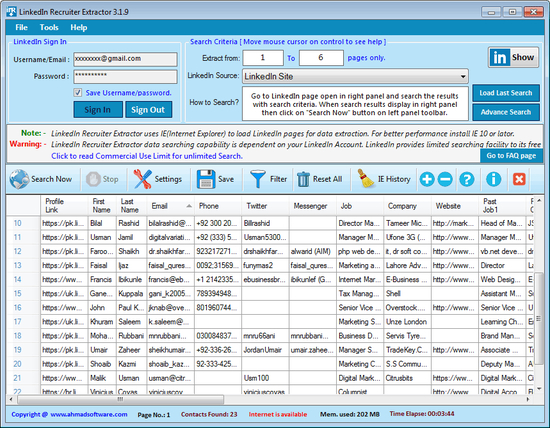
Task: Click last name cell 'Rubbani'
Action: click(131, 336)
